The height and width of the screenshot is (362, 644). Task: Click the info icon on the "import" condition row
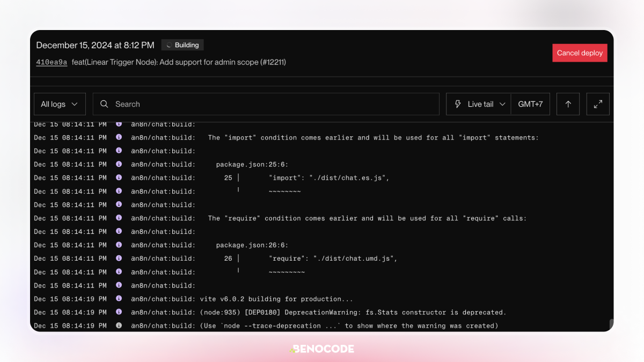coord(119,137)
